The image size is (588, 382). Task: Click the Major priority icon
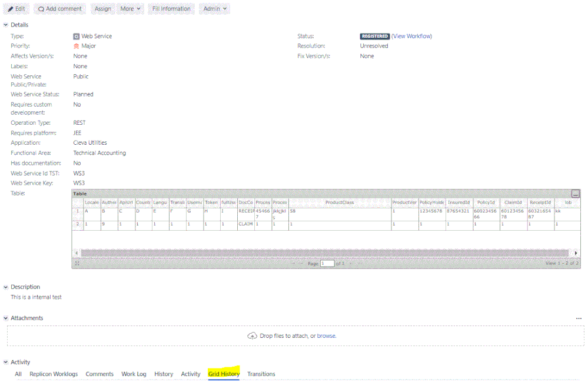[76, 46]
